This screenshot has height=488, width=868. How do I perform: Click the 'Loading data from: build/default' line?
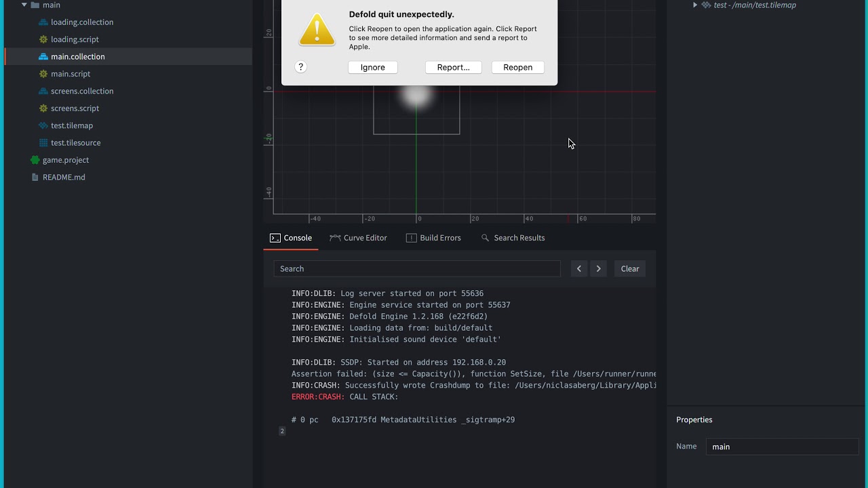[392, 328]
